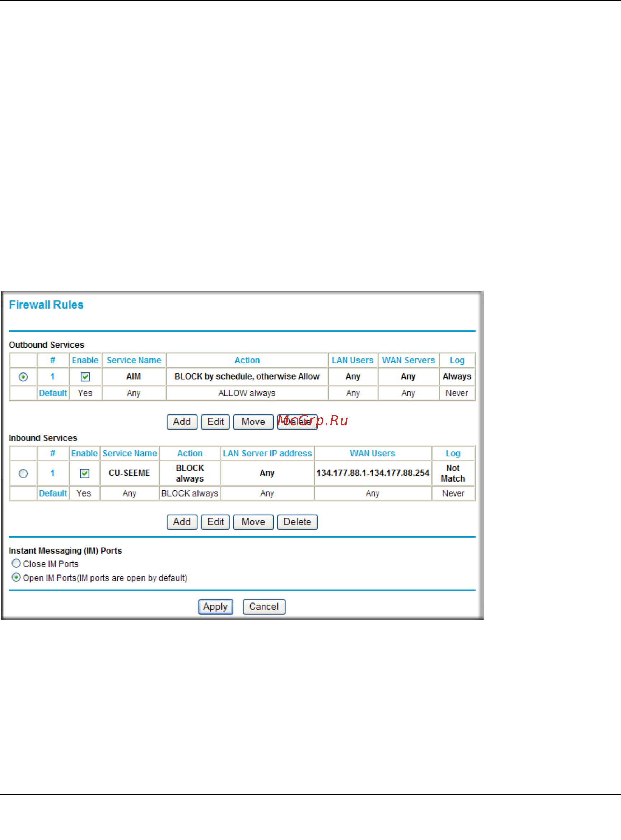Click rule number 1 in Inbound Services

click(53, 473)
